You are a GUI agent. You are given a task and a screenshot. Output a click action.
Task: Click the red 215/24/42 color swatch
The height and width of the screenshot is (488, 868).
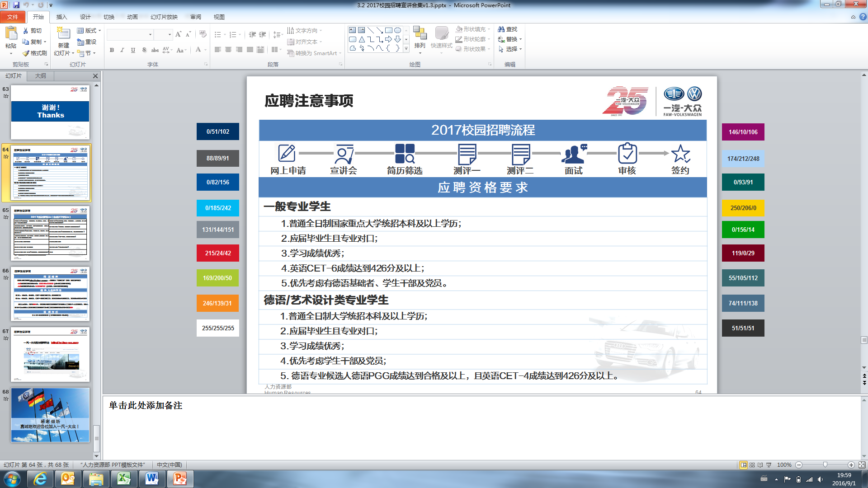click(x=218, y=253)
